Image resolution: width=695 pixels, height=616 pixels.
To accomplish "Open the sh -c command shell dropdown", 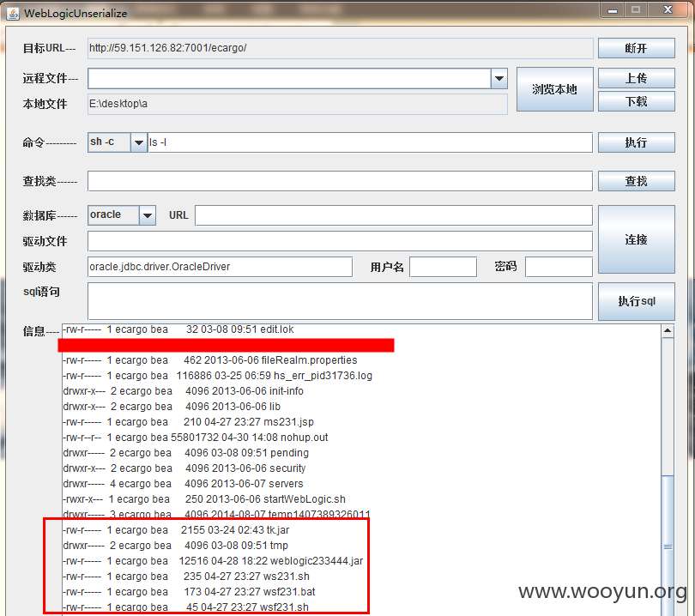I will point(139,142).
